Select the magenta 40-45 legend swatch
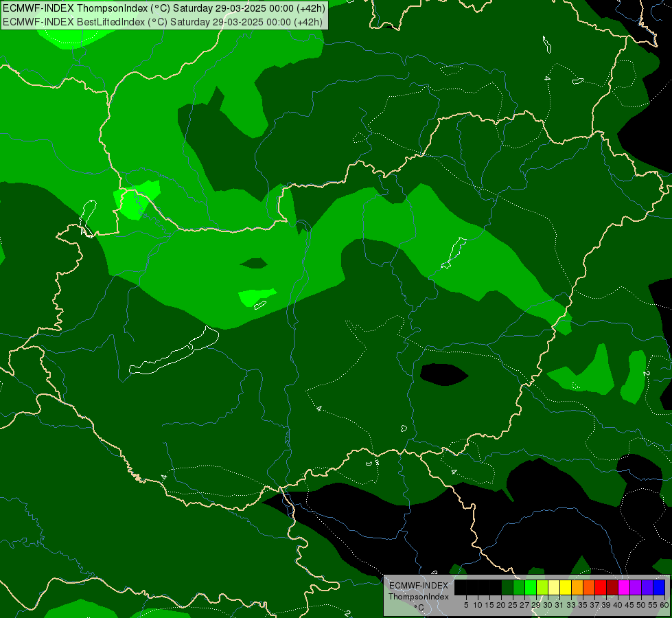This screenshot has width=672, height=618. tap(624, 587)
